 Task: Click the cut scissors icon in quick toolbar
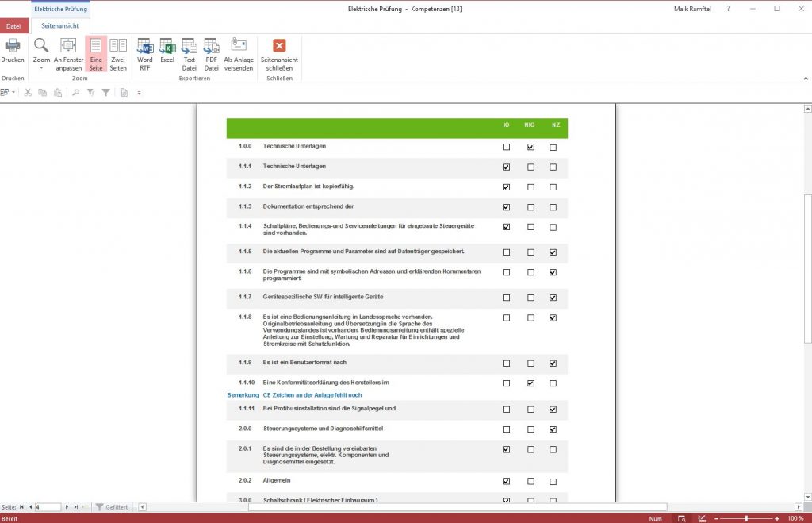coord(28,93)
